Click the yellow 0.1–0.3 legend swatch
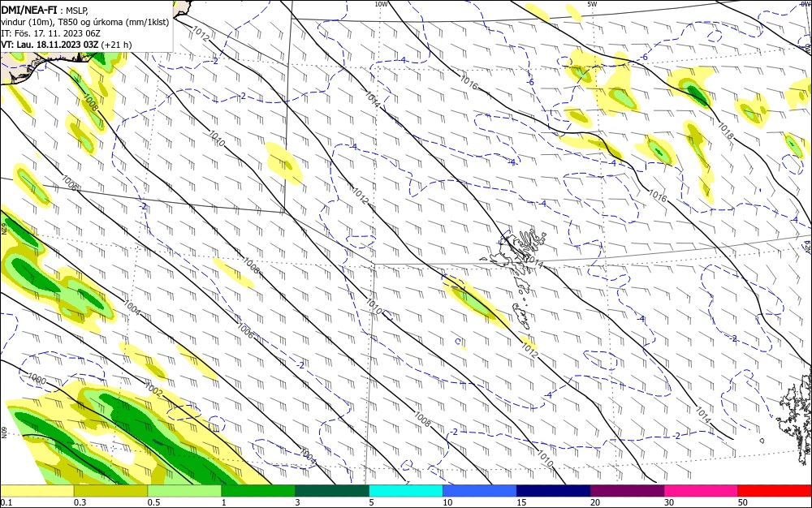812x508 pixels. tap(37, 491)
